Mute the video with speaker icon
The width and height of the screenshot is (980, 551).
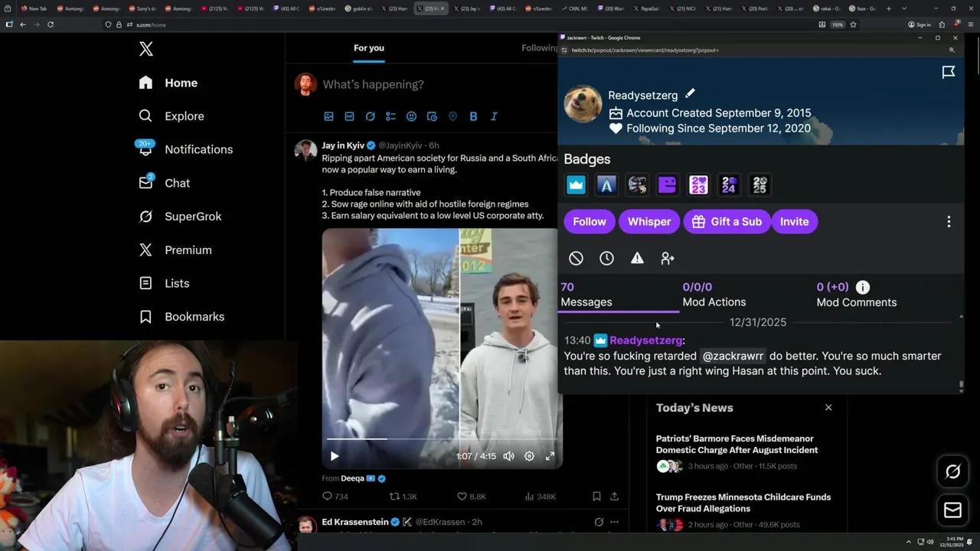pos(508,456)
